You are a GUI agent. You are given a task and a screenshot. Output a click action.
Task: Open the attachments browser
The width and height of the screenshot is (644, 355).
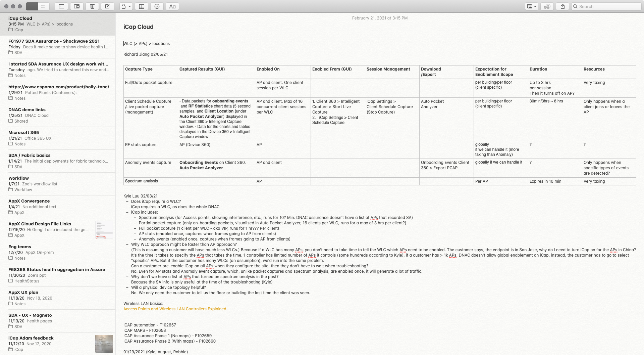point(77,6)
